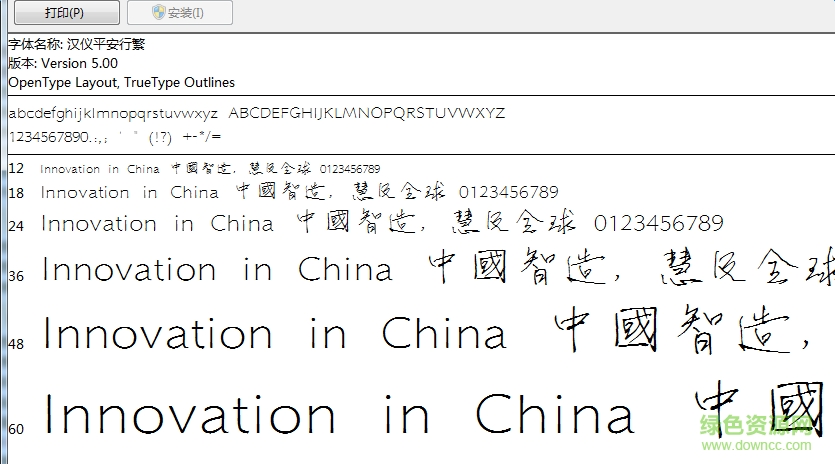Viewport: 835px width, 464px height.
Task: Click the size 48 label
Action: [x=16, y=344]
